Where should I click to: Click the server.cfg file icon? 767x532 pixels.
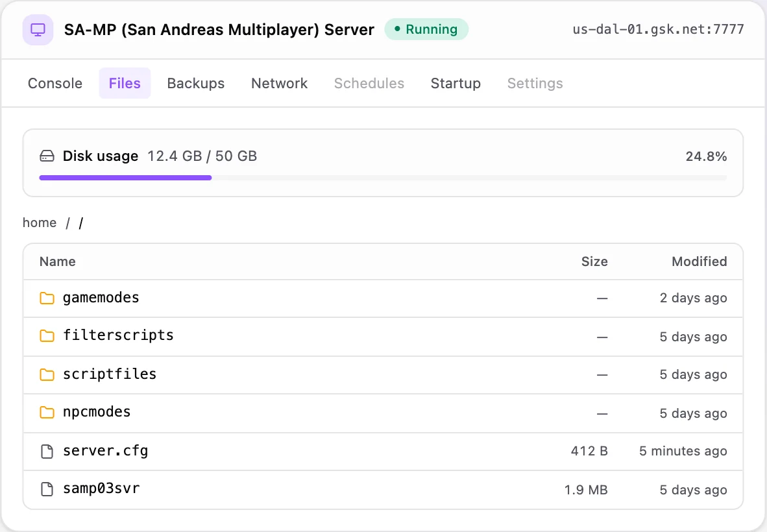(x=47, y=452)
